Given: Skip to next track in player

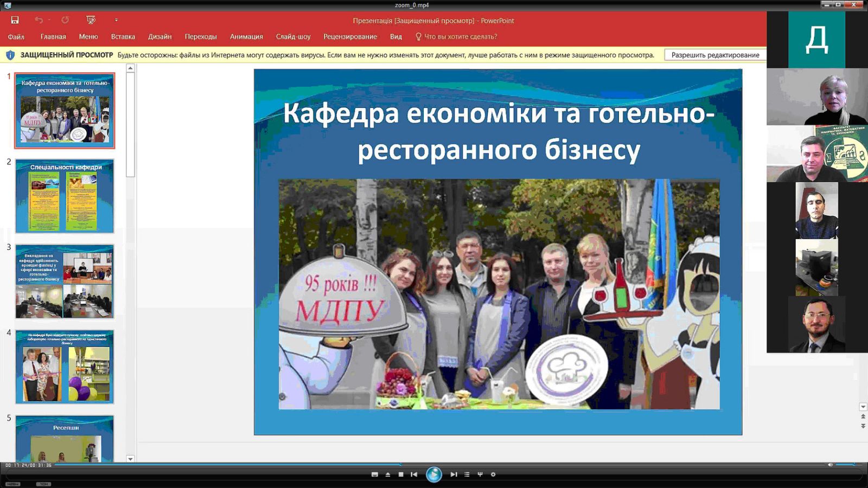Looking at the screenshot, I should click(454, 474).
